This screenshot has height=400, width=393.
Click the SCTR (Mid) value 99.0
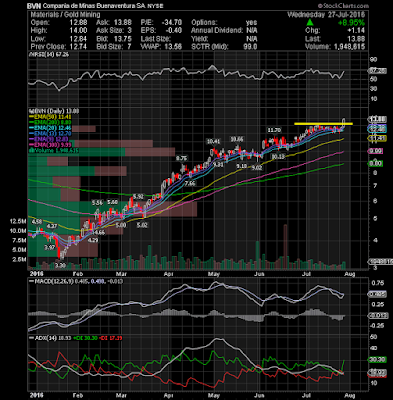point(250,46)
